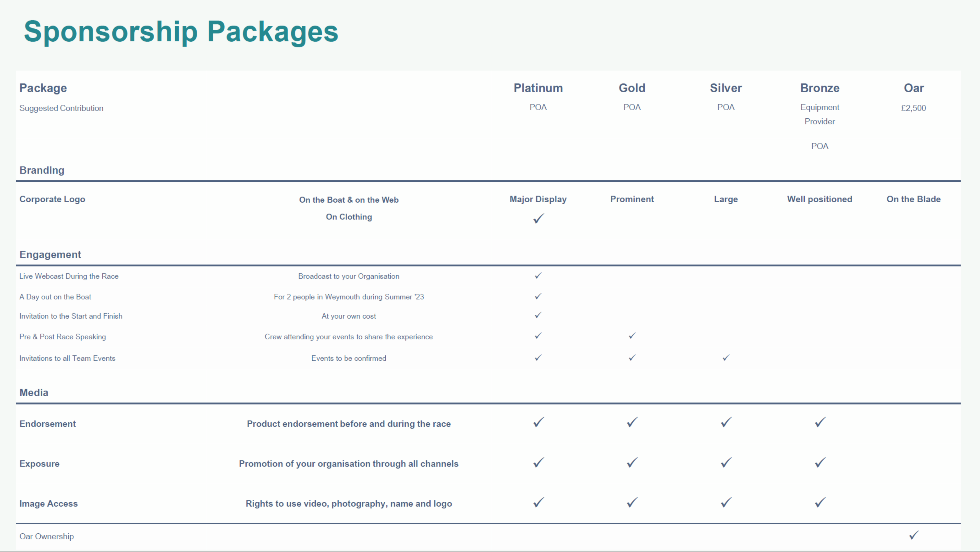Click the Engagement section heading
The image size is (980, 552).
pos(50,254)
